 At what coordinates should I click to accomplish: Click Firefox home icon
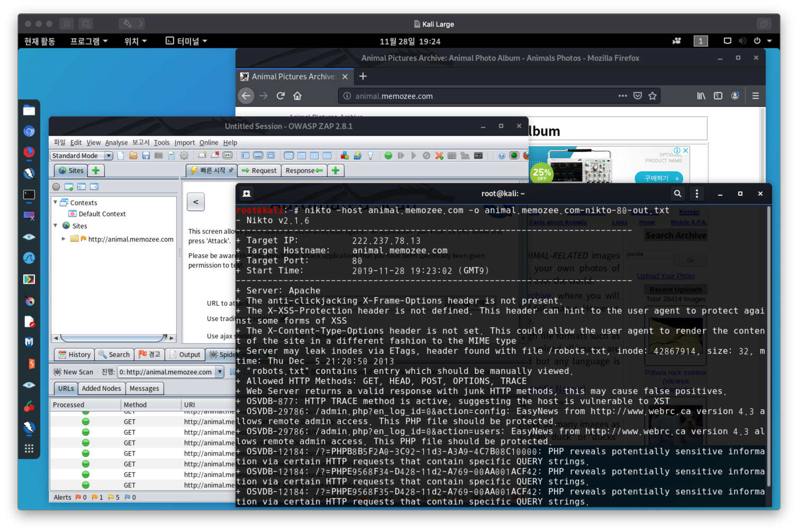pyautogui.click(x=297, y=96)
